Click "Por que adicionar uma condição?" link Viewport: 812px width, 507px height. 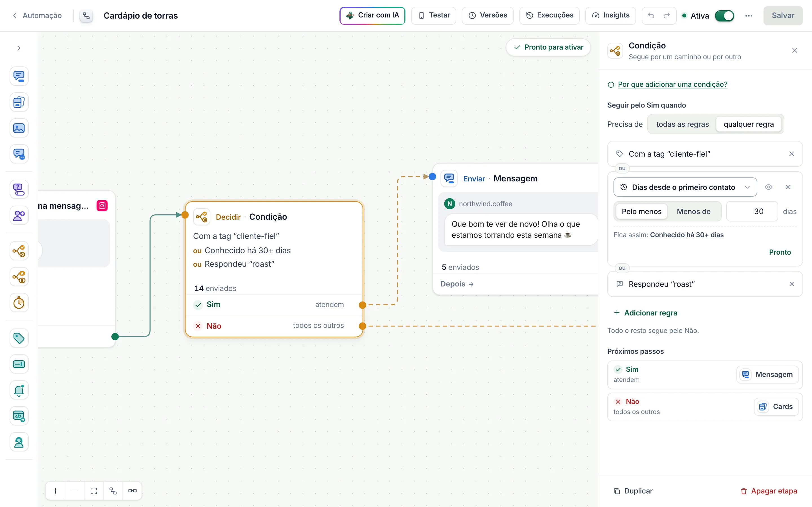click(672, 84)
